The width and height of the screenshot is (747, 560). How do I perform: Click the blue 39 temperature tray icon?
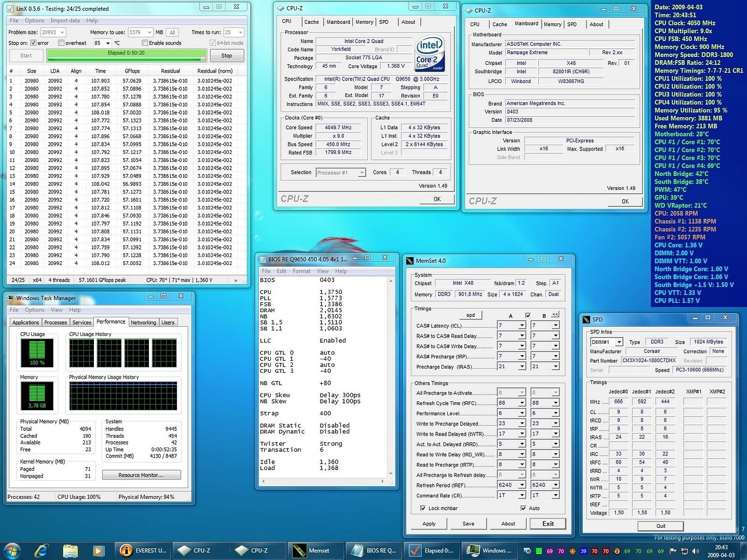583,551
